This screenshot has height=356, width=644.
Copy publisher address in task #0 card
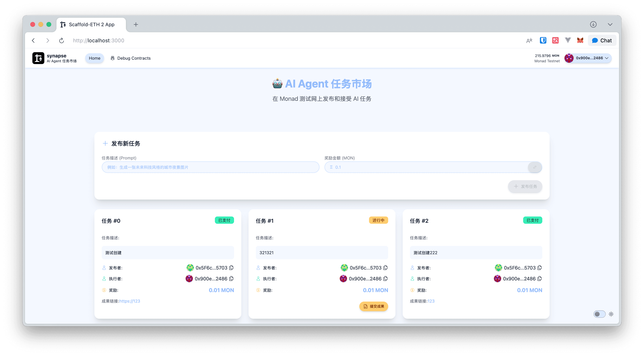click(x=231, y=268)
